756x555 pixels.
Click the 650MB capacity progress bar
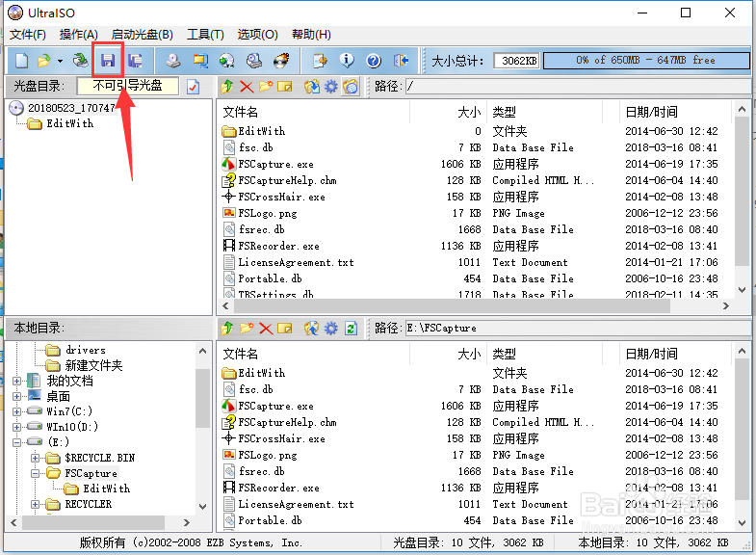tap(646, 61)
